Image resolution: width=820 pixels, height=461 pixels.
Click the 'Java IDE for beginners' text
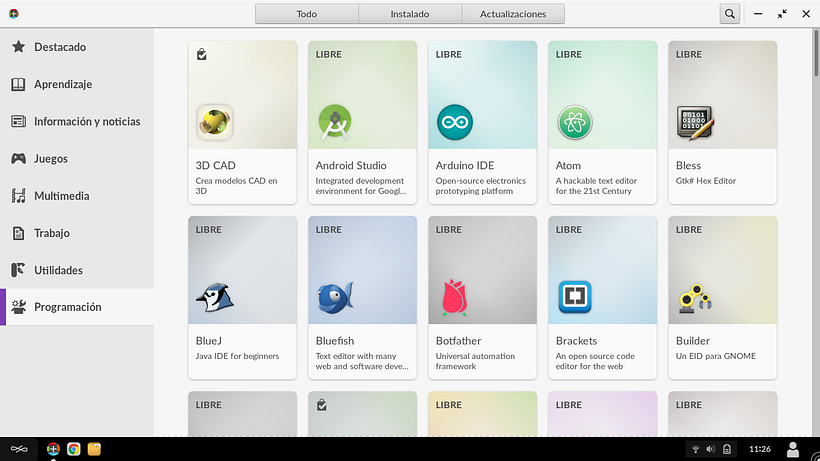coord(237,356)
